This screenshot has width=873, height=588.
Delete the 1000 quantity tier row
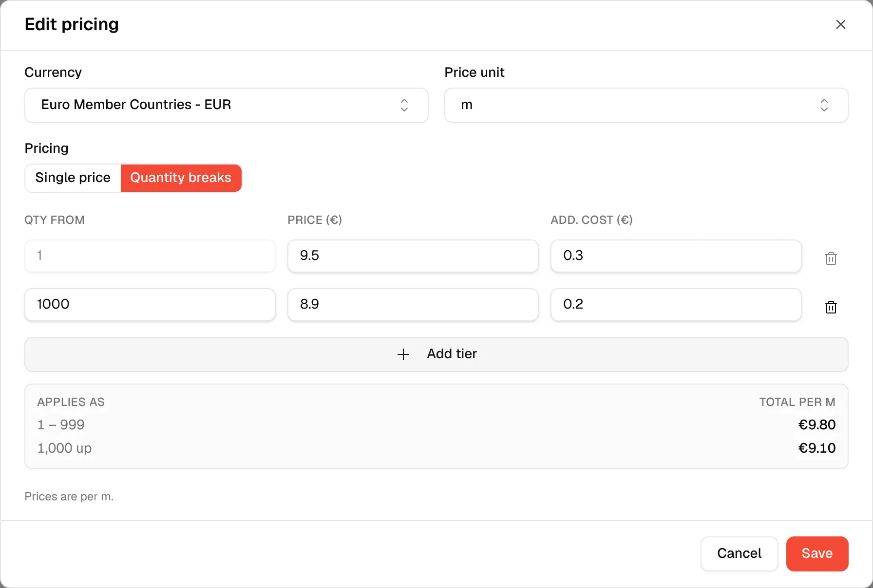831,307
